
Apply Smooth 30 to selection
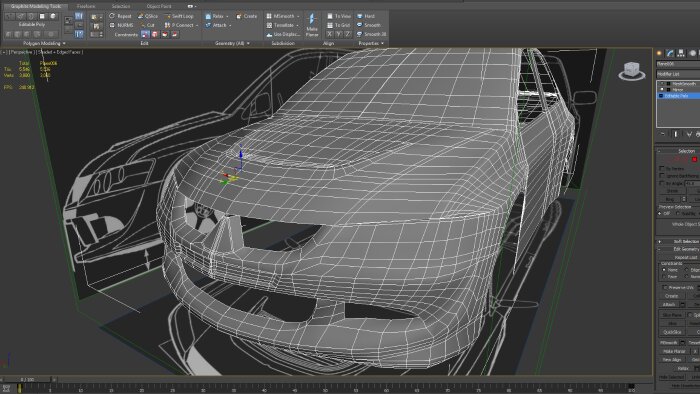pyautogui.click(x=371, y=34)
